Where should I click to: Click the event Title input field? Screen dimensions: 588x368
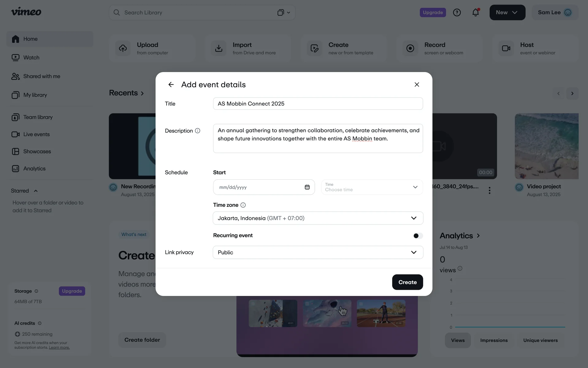318,104
